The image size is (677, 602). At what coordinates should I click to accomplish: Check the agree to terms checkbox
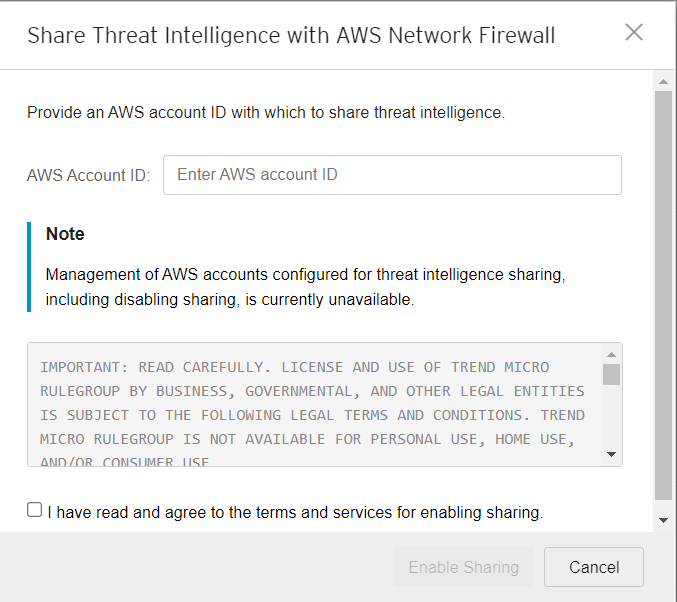pyautogui.click(x=35, y=510)
